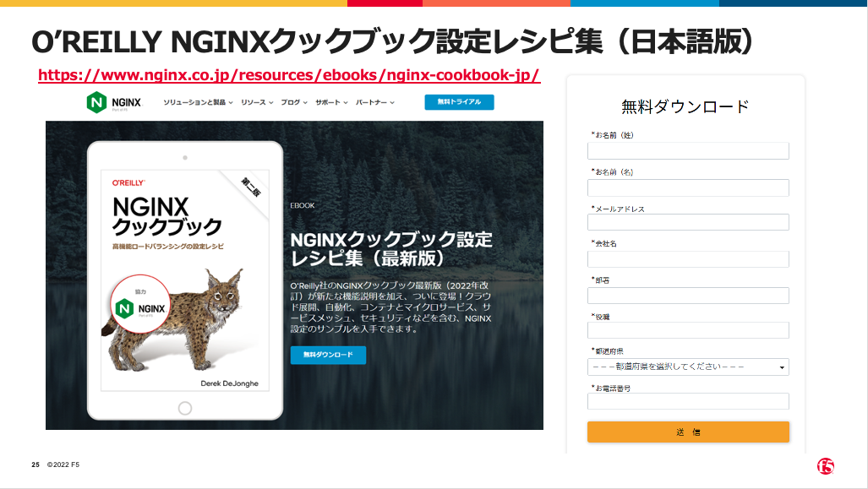Click the お電話番号 input field

688,401
